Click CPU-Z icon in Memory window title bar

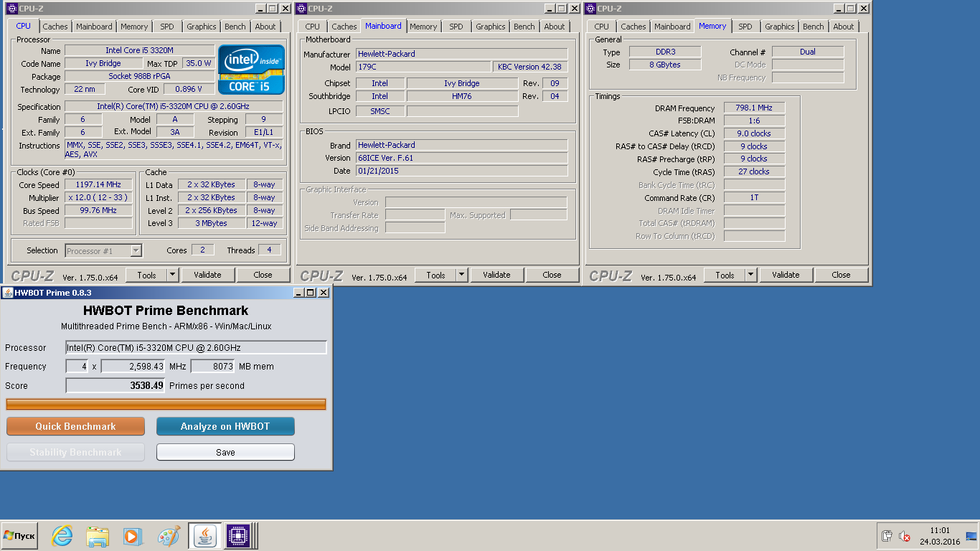[590, 9]
